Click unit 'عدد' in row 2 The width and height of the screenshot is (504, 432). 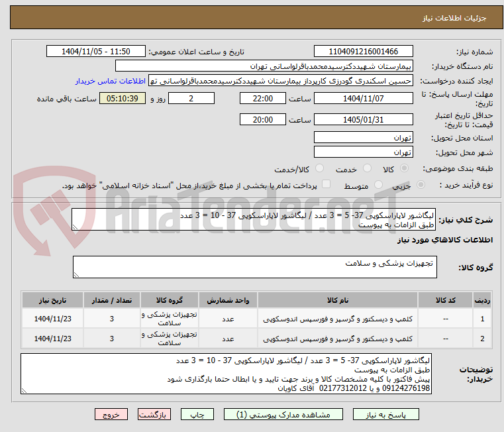228,339
